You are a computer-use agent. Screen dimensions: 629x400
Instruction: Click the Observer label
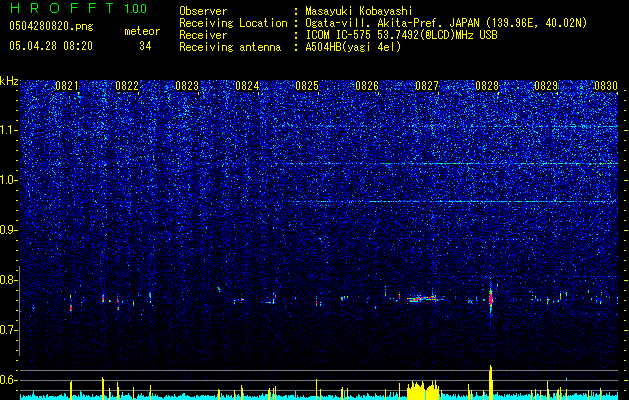click(203, 11)
